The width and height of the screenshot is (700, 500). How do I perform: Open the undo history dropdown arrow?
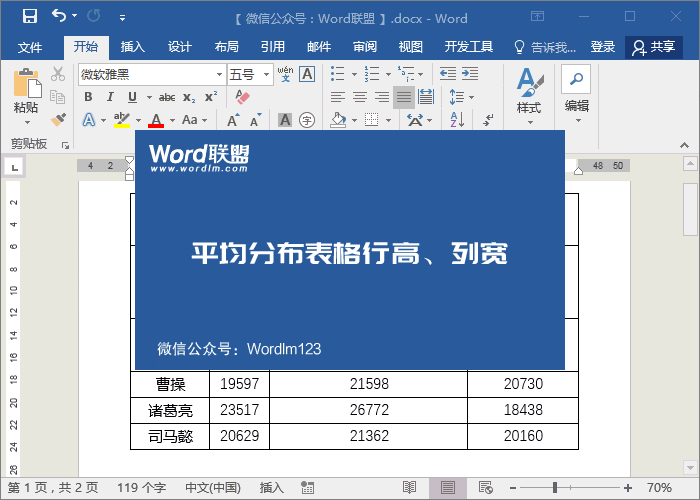[75, 16]
